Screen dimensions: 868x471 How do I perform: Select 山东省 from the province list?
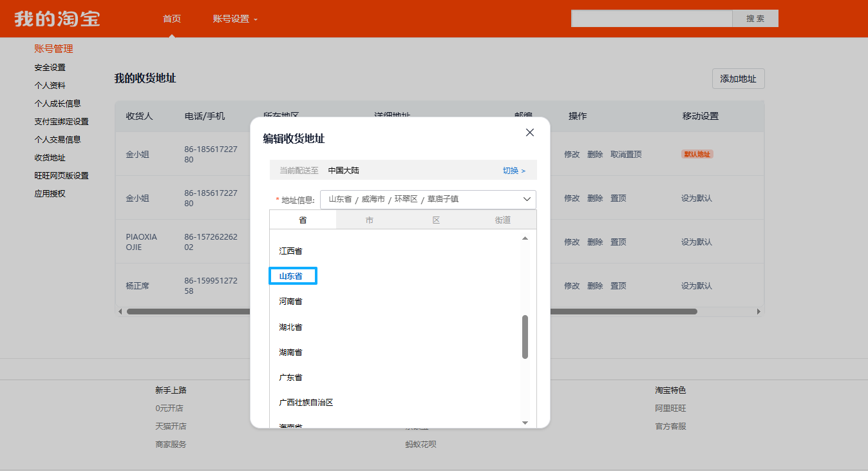pyautogui.click(x=291, y=276)
